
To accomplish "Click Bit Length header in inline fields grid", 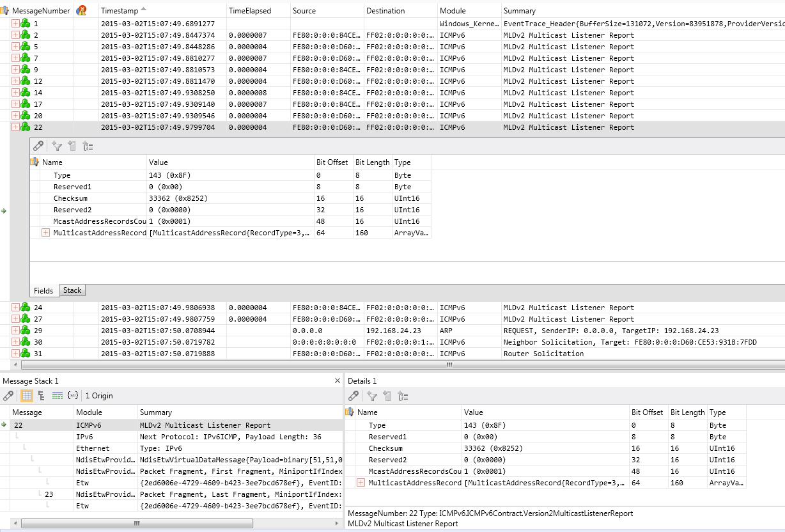I will tap(373, 162).
